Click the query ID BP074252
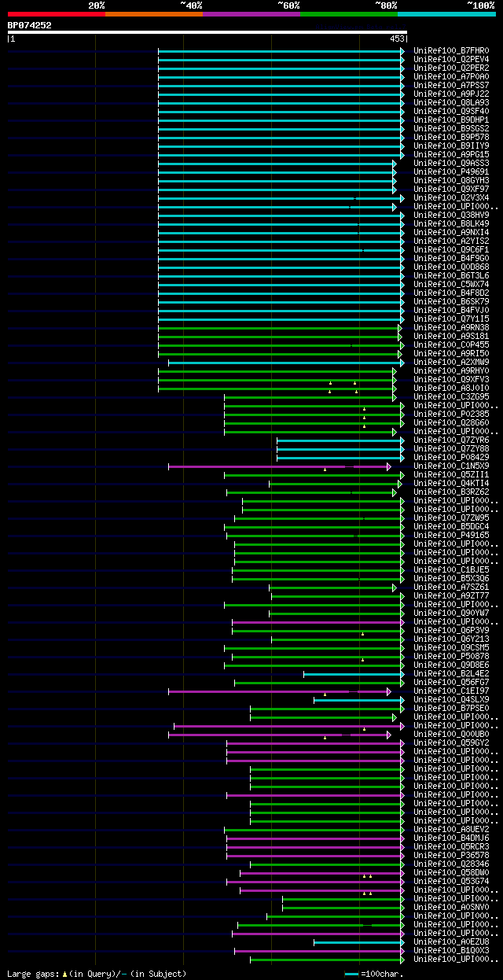This screenshot has width=503, height=980. [30, 25]
